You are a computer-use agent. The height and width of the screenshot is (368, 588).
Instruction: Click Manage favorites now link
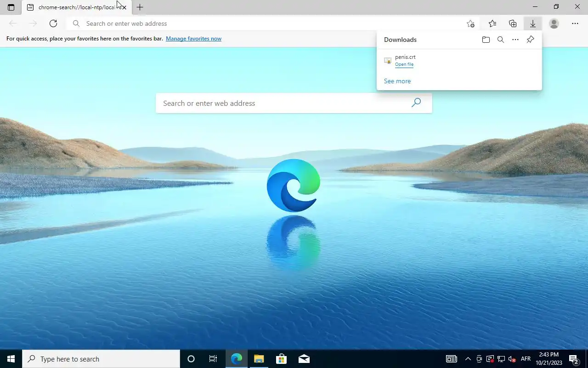tap(193, 39)
